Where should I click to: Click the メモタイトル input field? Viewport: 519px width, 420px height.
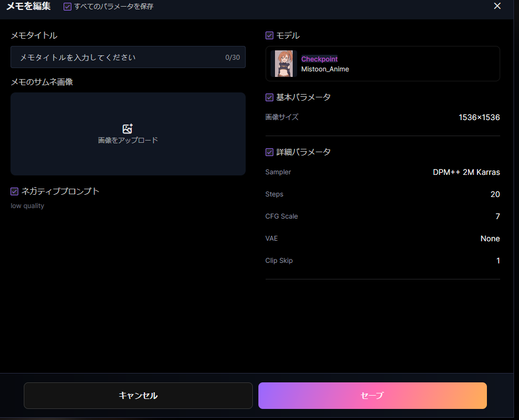(128, 57)
